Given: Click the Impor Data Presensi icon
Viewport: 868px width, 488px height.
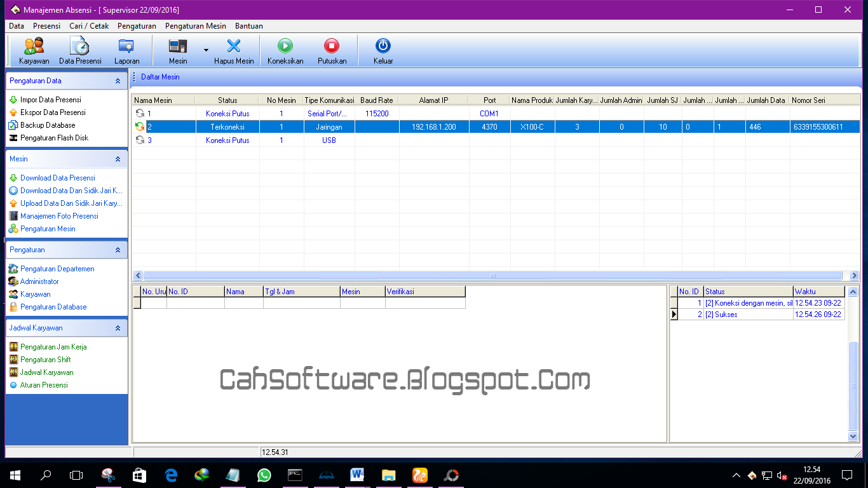Looking at the screenshot, I should click(x=13, y=100).
